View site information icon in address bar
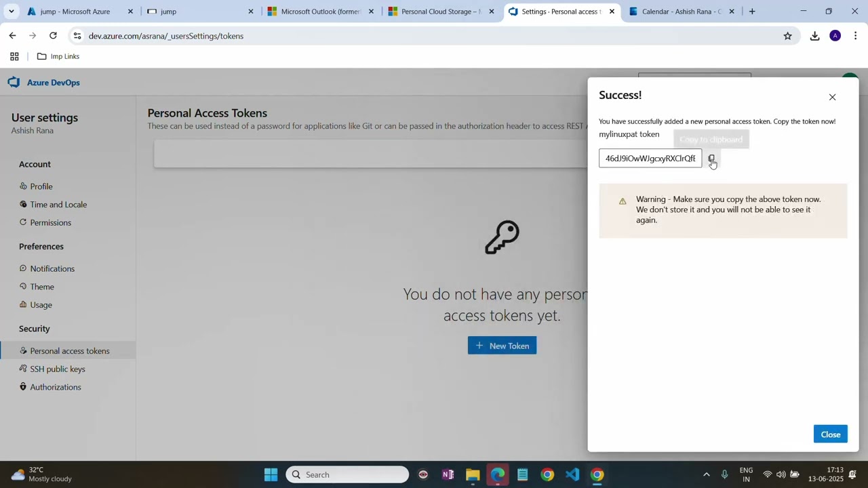 click(77, 36)
